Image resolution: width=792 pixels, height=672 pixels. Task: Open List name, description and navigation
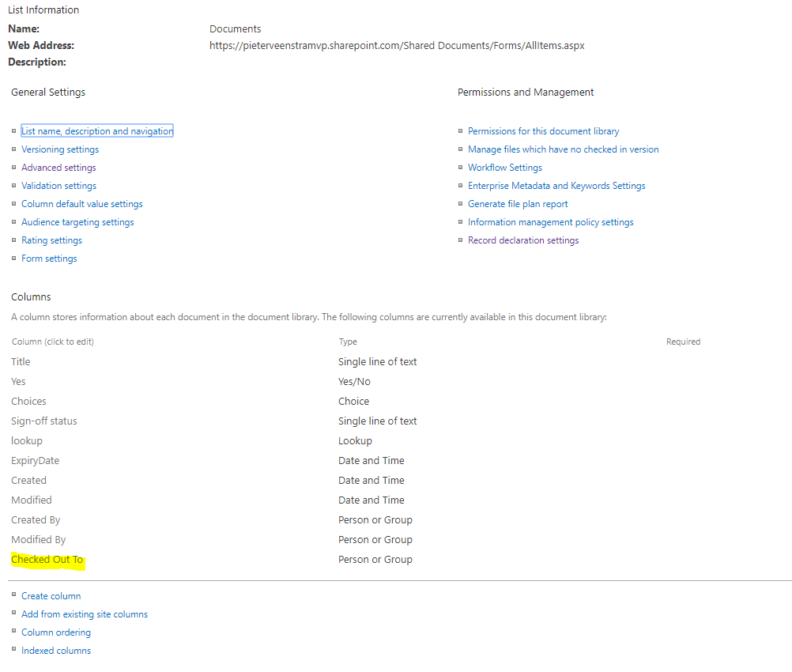(x=97, y=131)
